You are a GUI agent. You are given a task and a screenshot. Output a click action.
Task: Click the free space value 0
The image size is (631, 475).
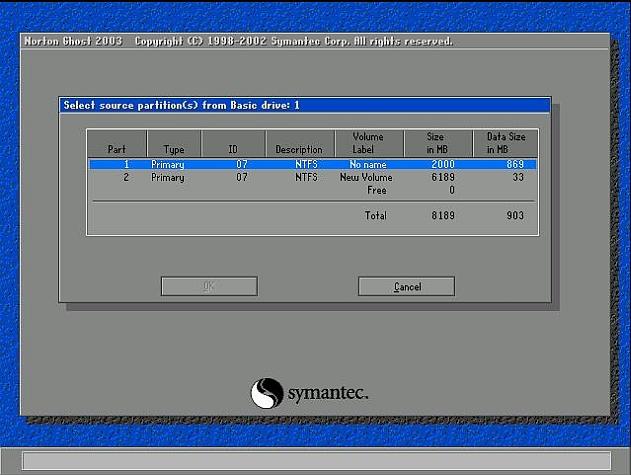coord(452,190)
